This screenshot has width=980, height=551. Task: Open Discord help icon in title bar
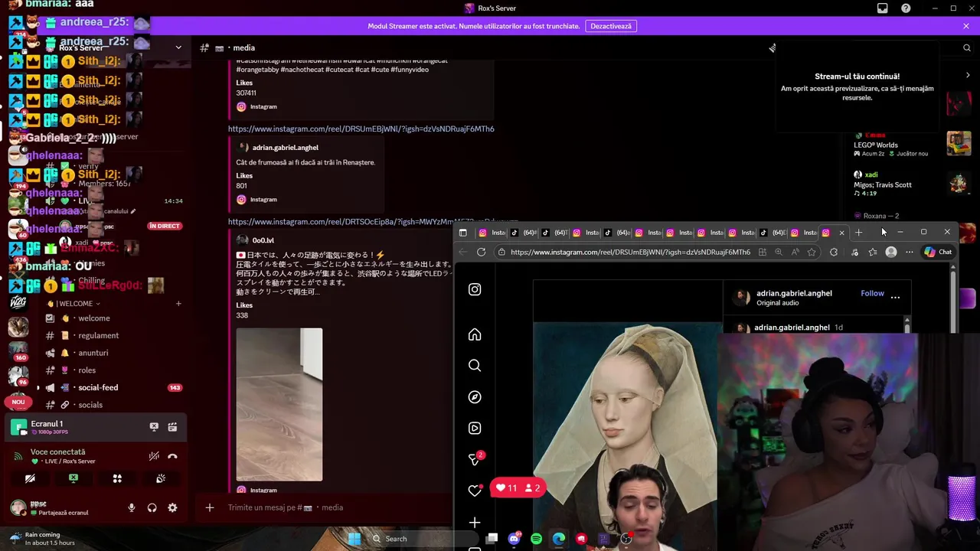point(906,8)
